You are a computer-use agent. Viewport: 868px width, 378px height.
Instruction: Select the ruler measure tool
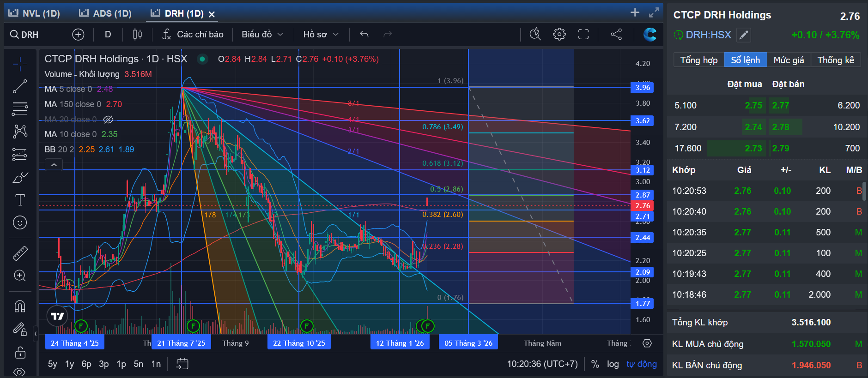(x=20, y=253)
